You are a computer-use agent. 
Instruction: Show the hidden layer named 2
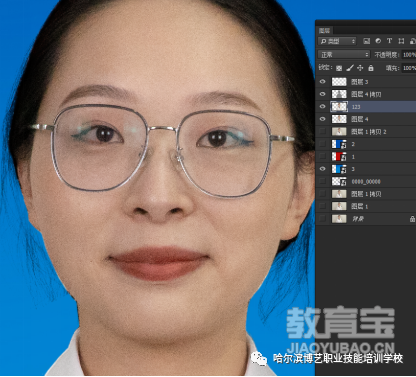click(322, 144)
